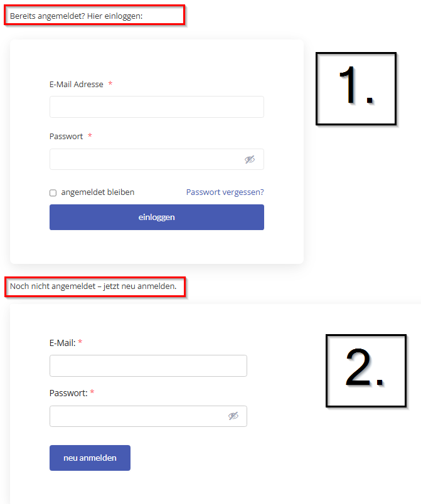Focus the registration "E-Mail:" input field
The width and height of the screenshot is (421, 504).
tap(148, 366)
